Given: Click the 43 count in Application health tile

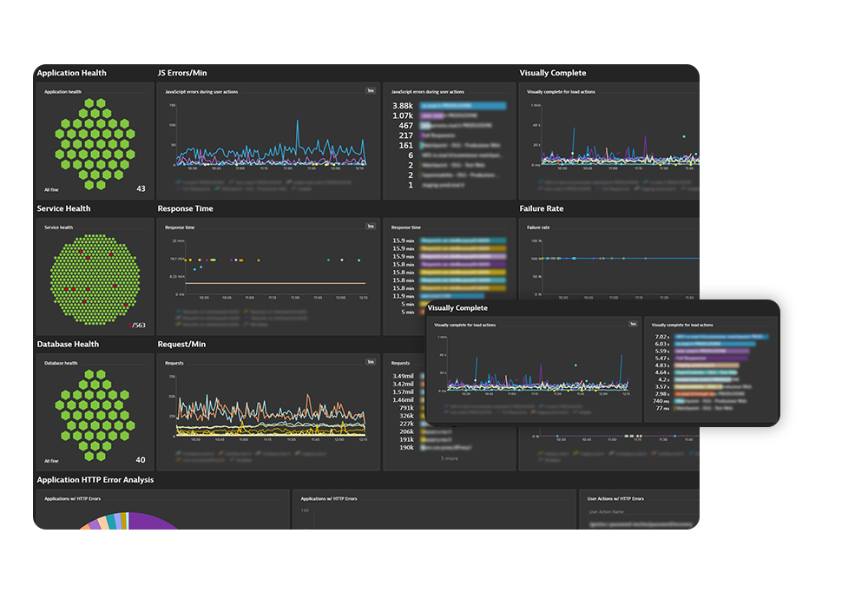Looking at the screenshot, I should pyautogui.click(x=141, y=188).
